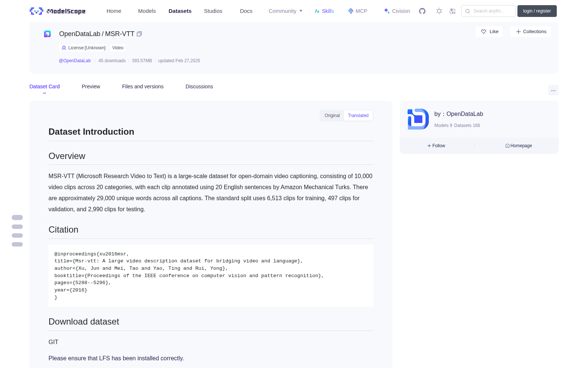Image resolution: width=588 pixels, height=368 pixels.
Task: Click the Homepage house icon
Action: pos(508,146)
